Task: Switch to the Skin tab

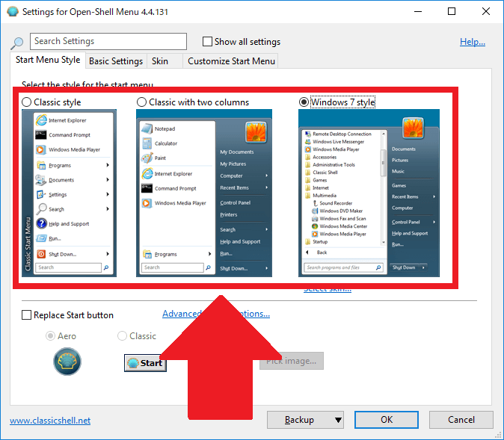Action: [x=160, y=61]
